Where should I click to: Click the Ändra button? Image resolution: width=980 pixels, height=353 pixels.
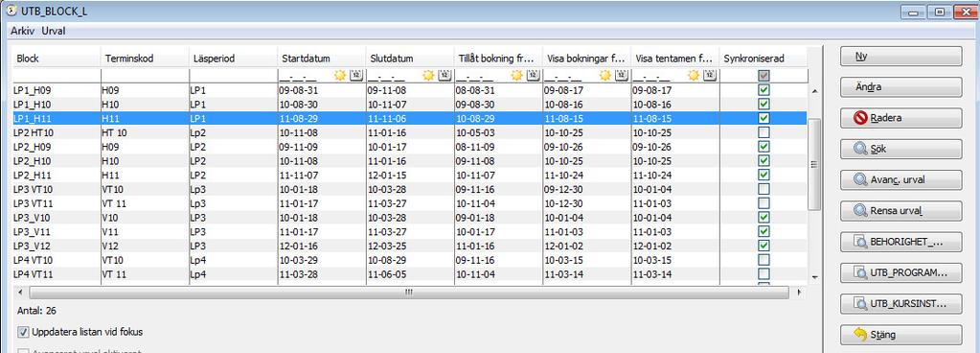900,87
